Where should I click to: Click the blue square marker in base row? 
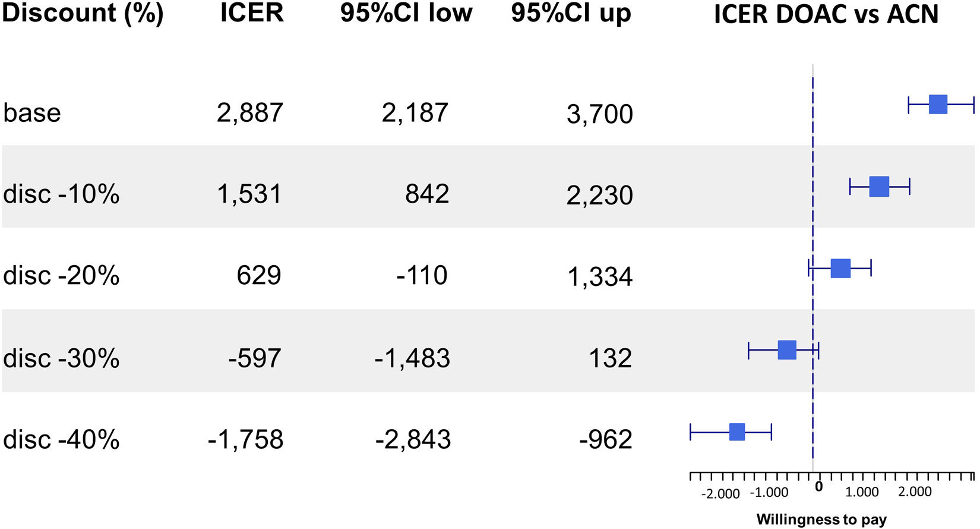click(938, 104)
